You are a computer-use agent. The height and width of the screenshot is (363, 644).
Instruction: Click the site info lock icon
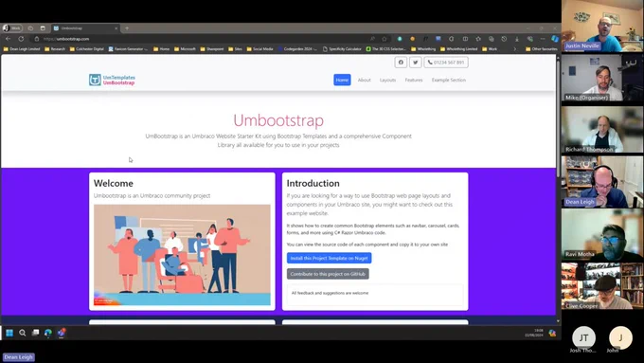[x=37, y=39]
